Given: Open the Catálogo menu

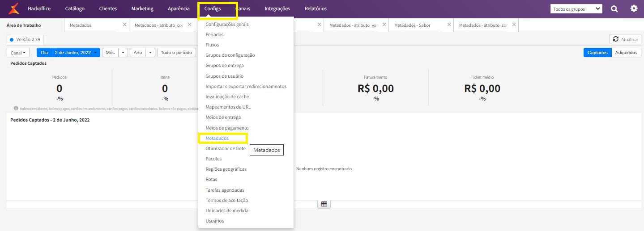Looking at the screenshot, I should [x=75, y=8].
